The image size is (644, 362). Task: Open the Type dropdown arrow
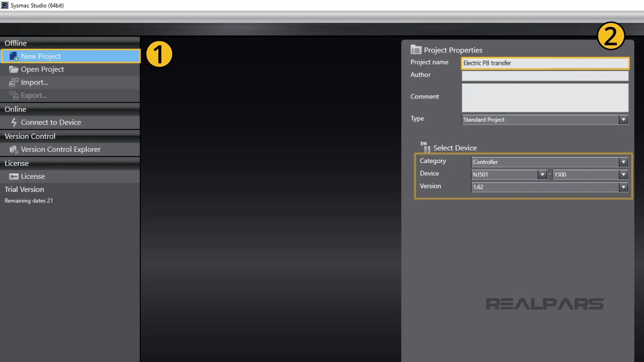click(x=624, y=120)
